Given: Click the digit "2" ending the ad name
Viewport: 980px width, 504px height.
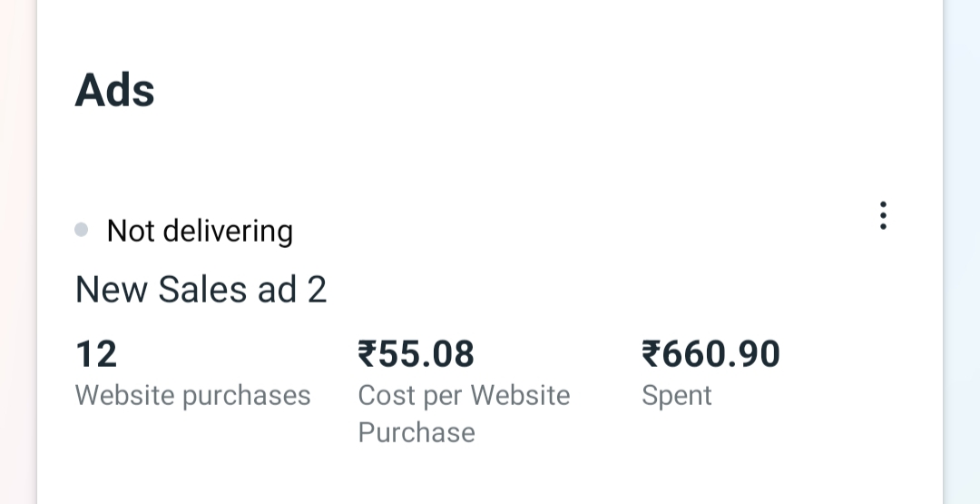Looking at the screenshot, I should tap(317, 290).
